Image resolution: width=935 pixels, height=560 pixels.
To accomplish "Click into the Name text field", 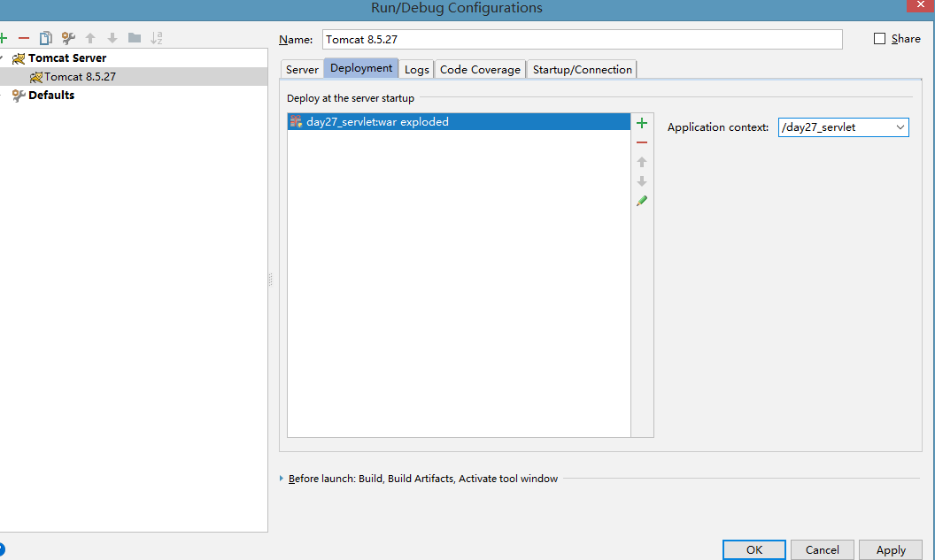I will [582, 39].
